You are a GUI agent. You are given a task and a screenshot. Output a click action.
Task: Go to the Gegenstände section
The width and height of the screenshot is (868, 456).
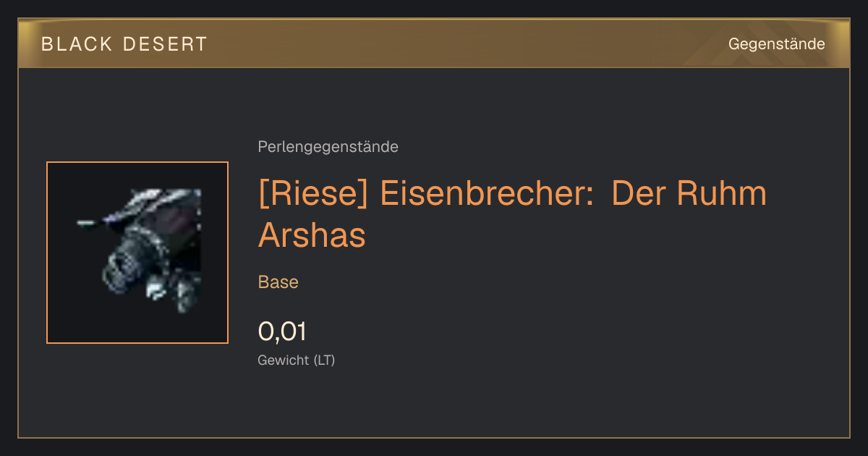776,44
